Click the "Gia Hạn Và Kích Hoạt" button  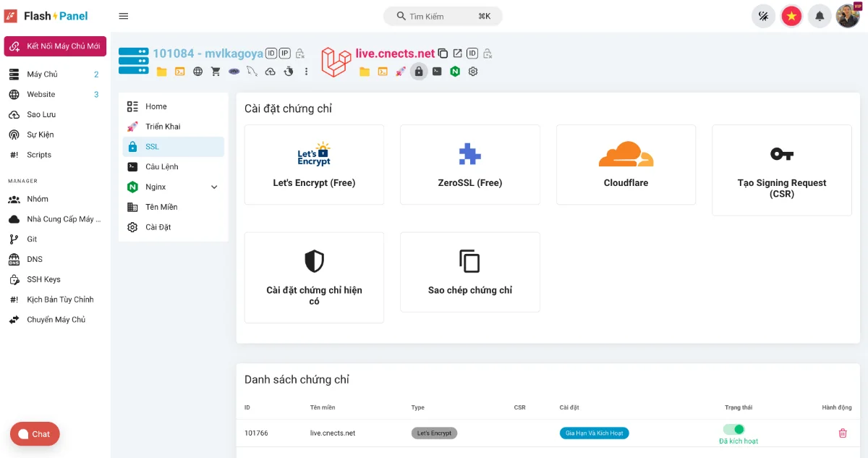(593, 433)
